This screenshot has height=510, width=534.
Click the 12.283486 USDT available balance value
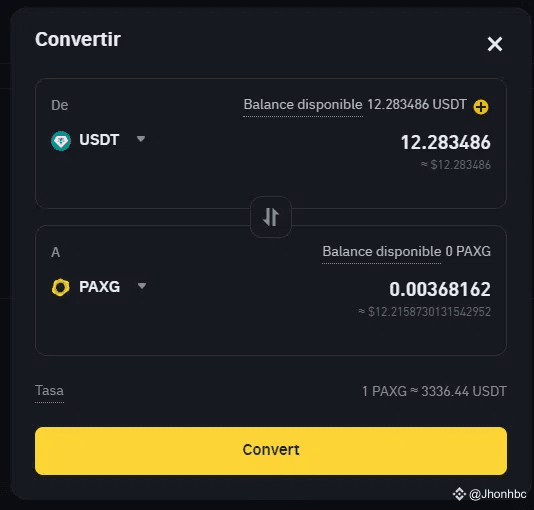pyautogui.click(x=417, y=105)
